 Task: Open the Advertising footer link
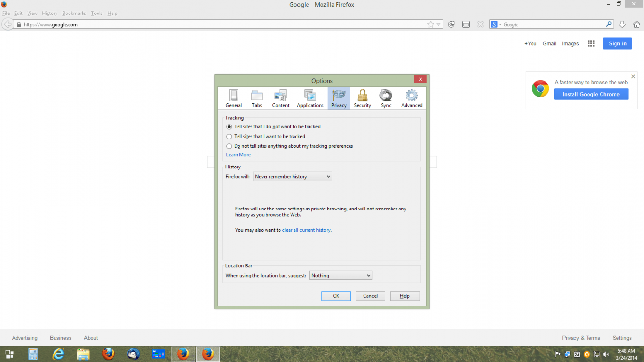25,338
